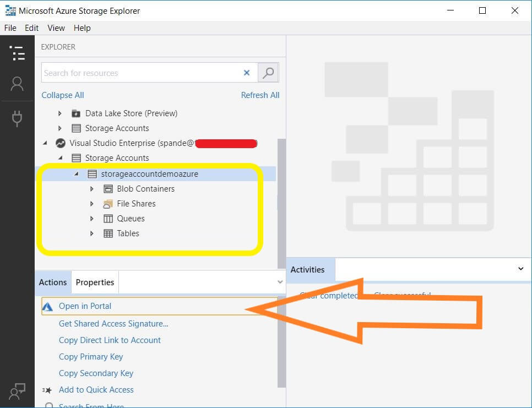Image resolution: width=532 pixels, height=408 pixels.
Task: Click the explorer tree vertical scrollbar
Action: coord(281,204)
